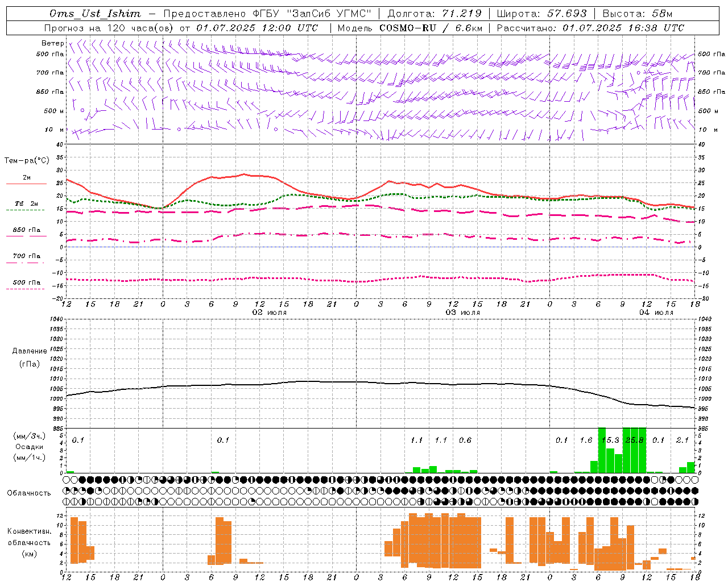Click the 04 июля date label
The width and height of the screenshot is (728, 582).
[656, 313]
